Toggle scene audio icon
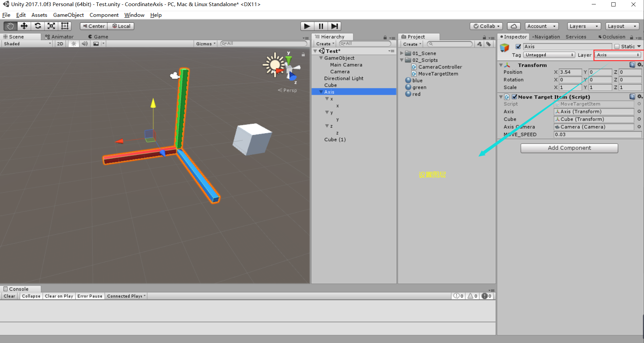Viewport: 644px width, 343px height. [85, 44]
